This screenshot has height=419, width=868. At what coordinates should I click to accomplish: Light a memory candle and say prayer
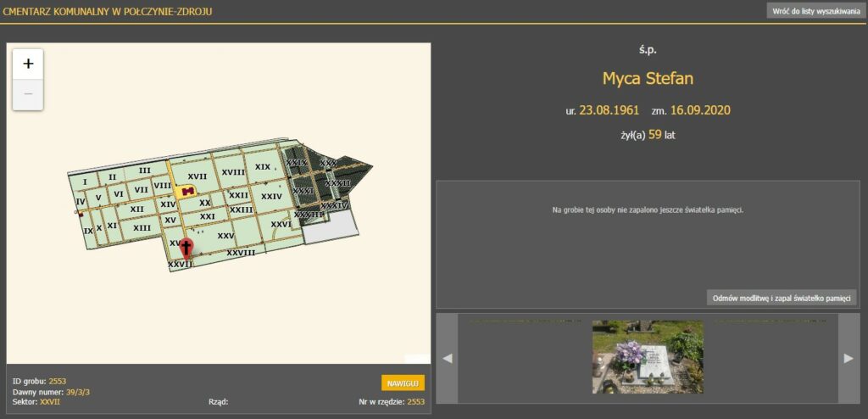pos(782,298)
